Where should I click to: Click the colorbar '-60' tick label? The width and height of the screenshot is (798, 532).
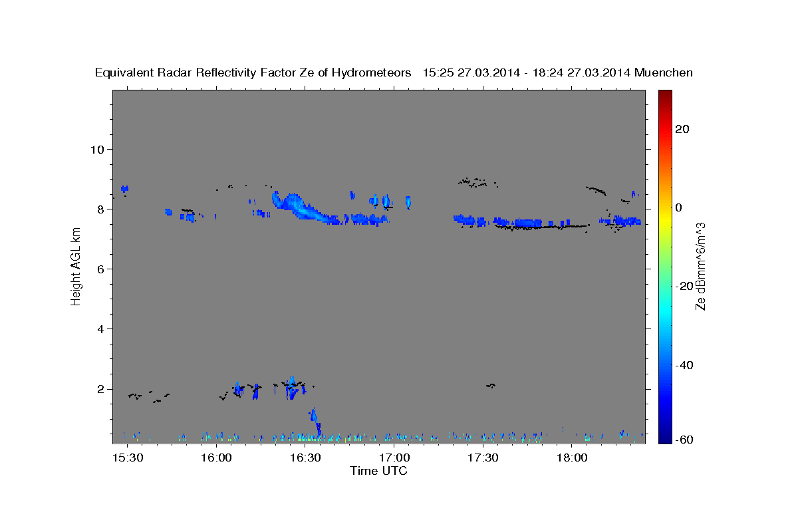pyautogui.click(x=683, y=440)
